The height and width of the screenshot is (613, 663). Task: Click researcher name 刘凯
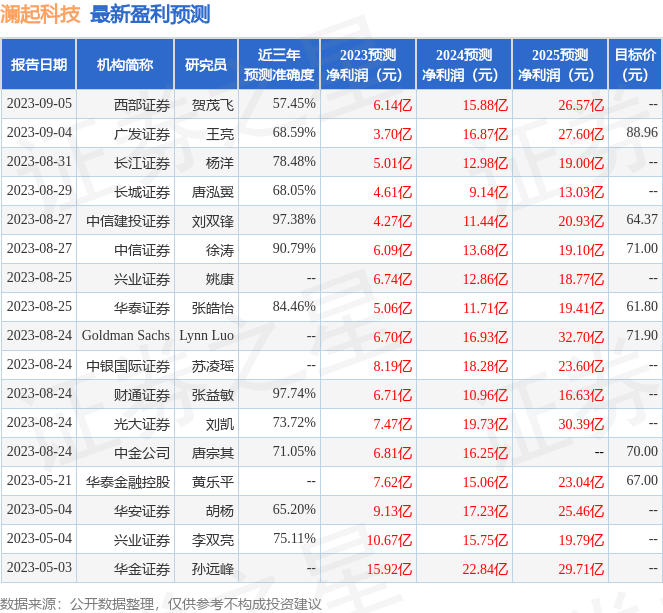click(x=220, y=424)
